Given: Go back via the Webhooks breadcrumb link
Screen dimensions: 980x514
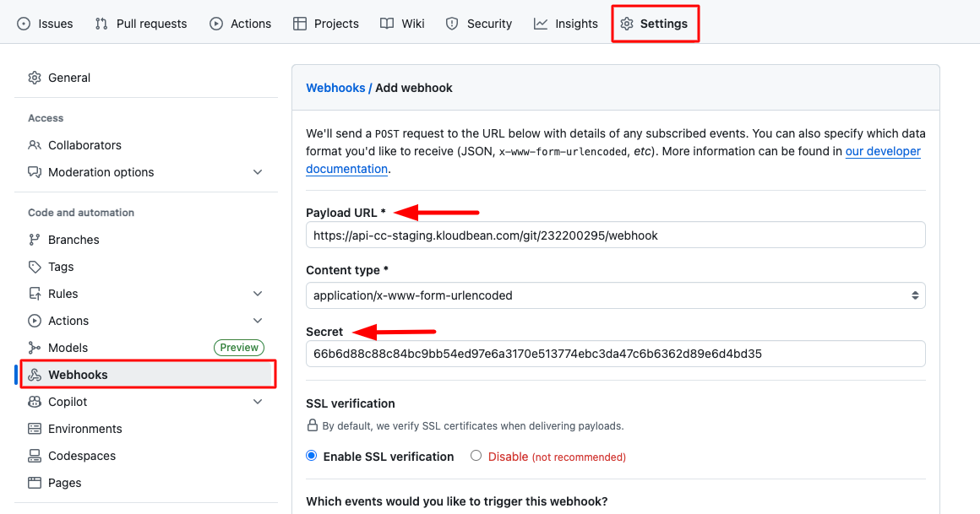Looking at the screenshot, I should (x=336, y=87).
